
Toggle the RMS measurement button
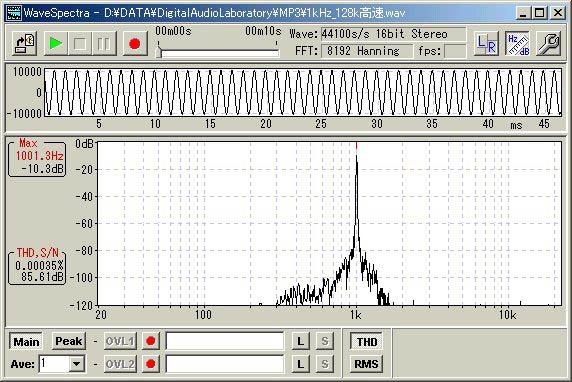[367, 364]
